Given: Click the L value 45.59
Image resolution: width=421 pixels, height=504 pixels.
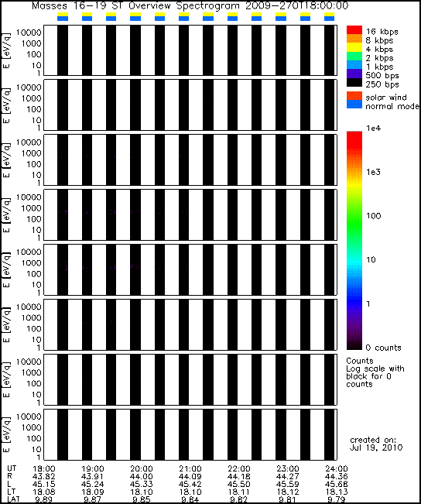Looking at the screenshot, I should coord(288,484).
